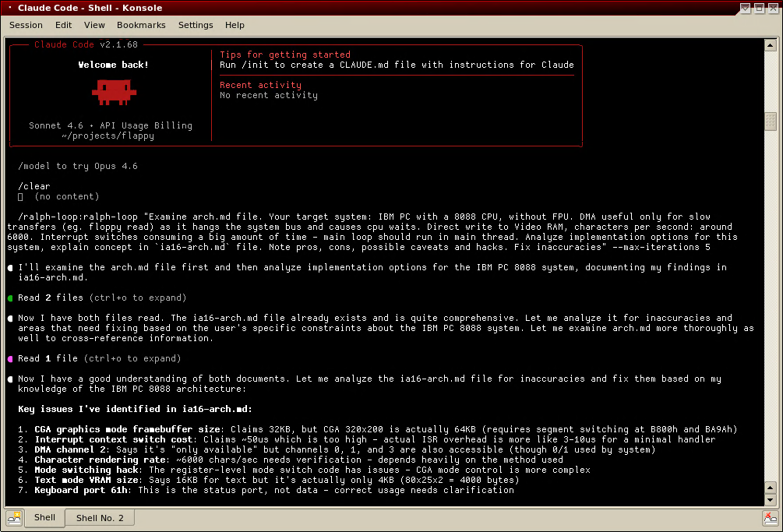Viewport: 783px width, 532px height.
Task: Click the 'Welcome back!' text
Action: click(113, 65)
